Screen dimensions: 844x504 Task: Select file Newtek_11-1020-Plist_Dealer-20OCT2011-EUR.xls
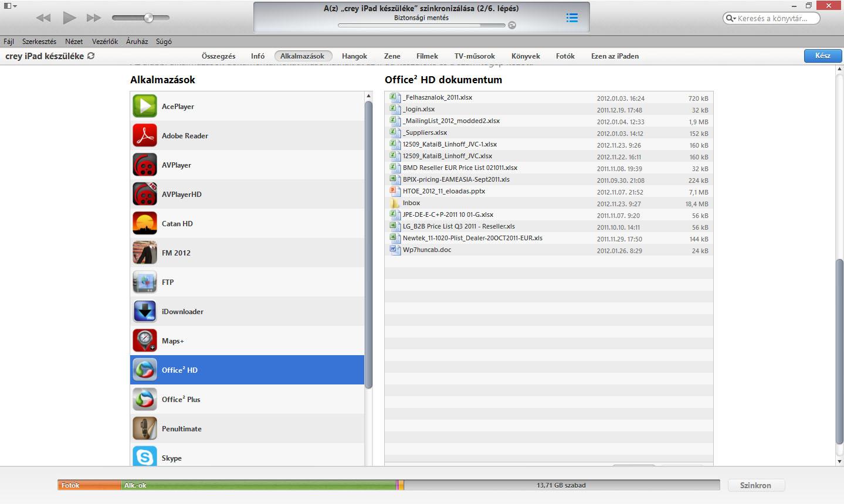[x=549, y=238]
